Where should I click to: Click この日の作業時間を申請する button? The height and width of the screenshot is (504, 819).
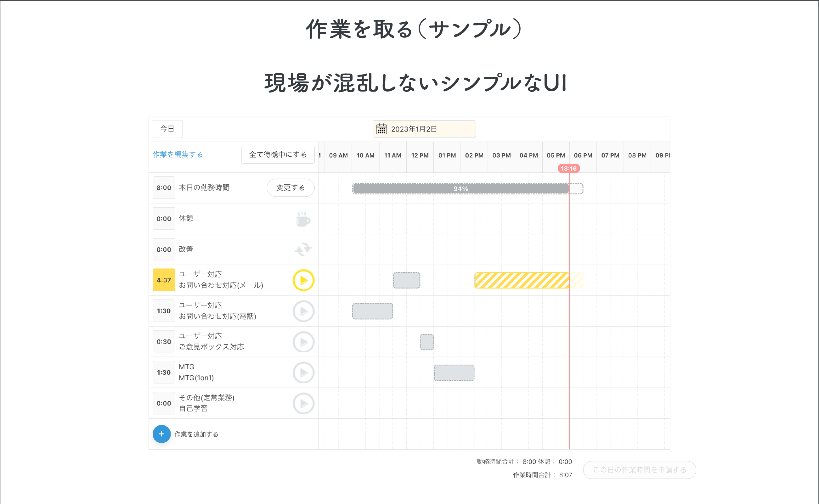pyautogui.click(x=639, y=470)
